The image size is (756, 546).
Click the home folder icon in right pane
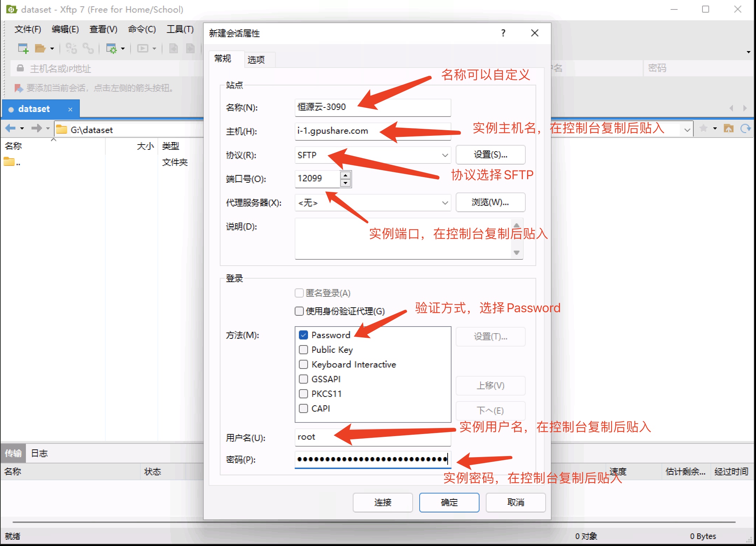click(x=729, y=128)
